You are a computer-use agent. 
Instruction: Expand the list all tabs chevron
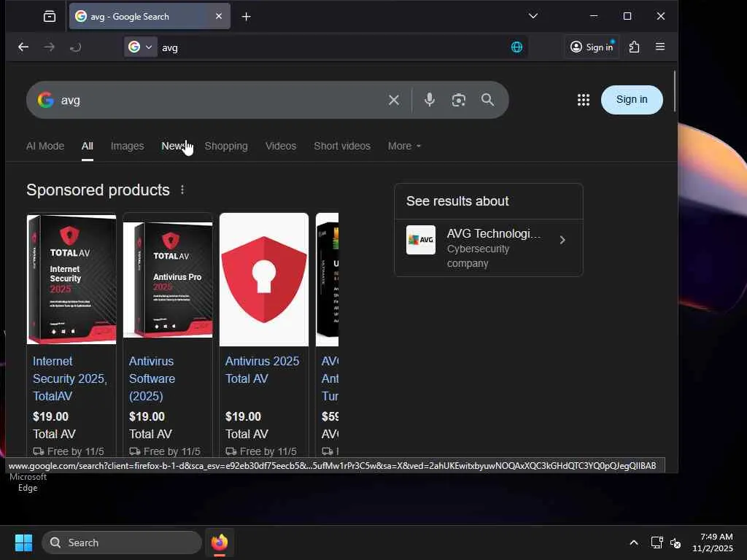coord(533,16)
